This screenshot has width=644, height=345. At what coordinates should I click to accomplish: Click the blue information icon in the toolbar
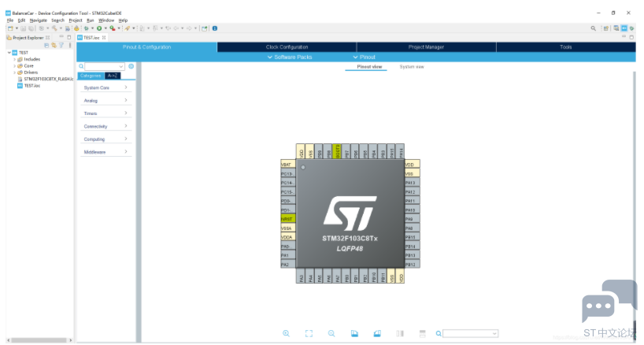(214, 28)
